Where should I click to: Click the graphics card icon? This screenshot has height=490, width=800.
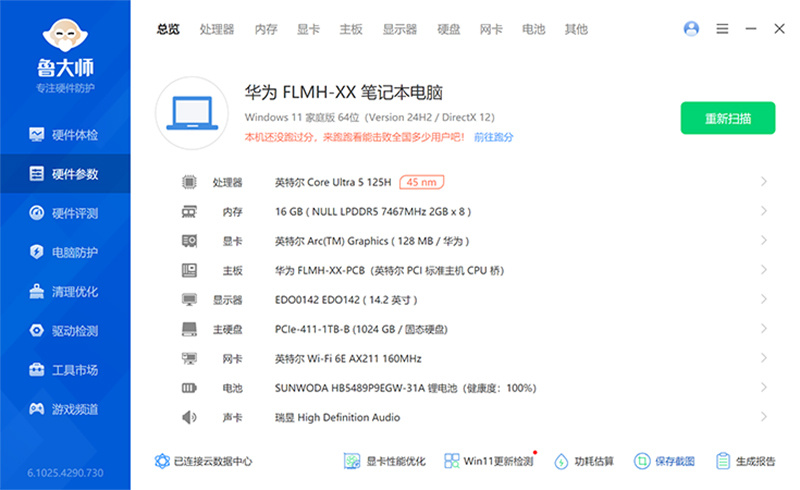(x=189, y=240)
